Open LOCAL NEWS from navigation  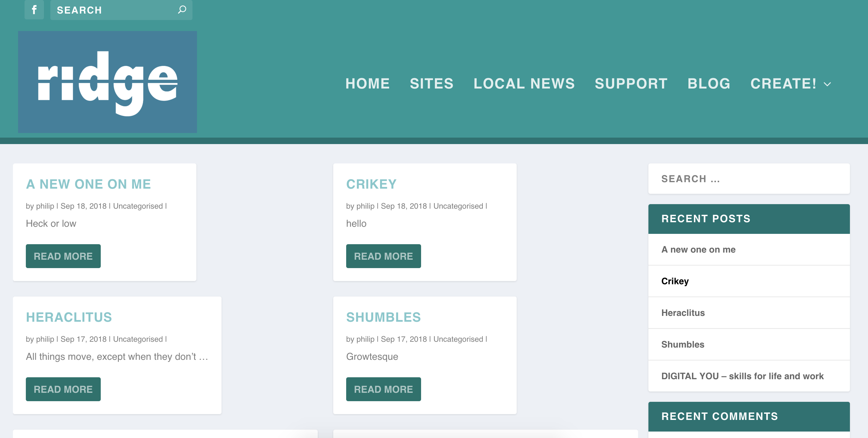pos(524,84)
